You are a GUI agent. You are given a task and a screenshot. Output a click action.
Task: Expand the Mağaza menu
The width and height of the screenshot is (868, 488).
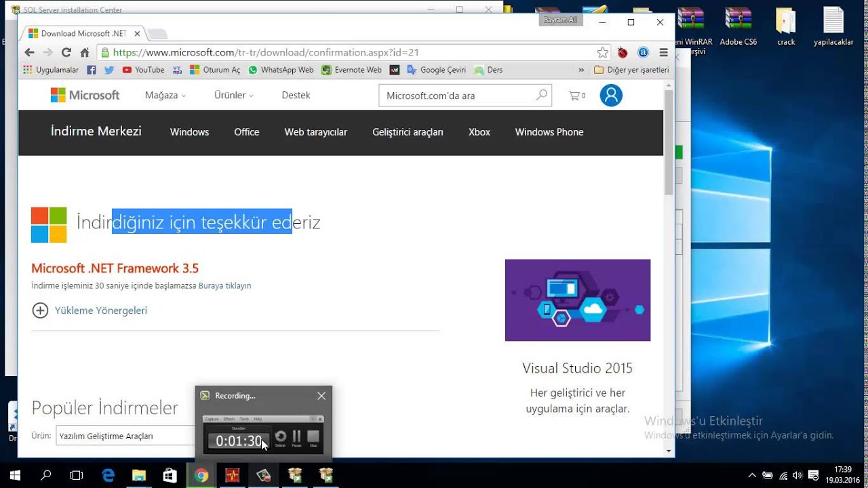click(x=165, y=96)
